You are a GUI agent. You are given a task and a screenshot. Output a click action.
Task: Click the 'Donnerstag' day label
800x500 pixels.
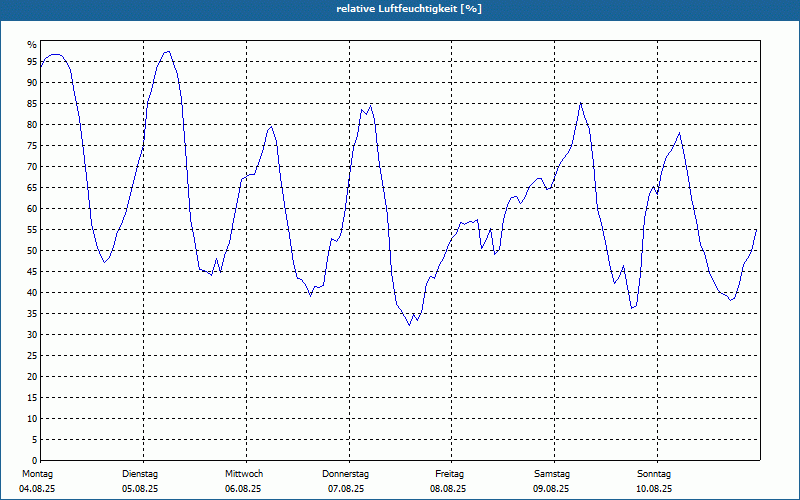click(x=345, y=474)
